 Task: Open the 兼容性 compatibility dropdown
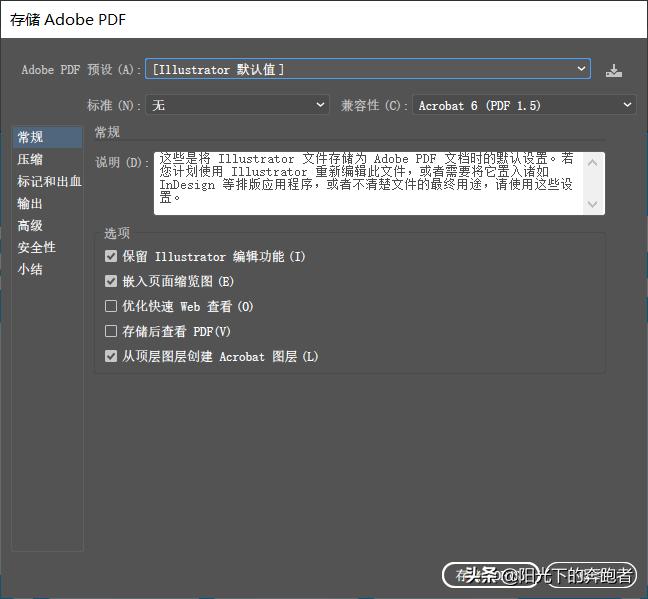click(x=524, y=105)
